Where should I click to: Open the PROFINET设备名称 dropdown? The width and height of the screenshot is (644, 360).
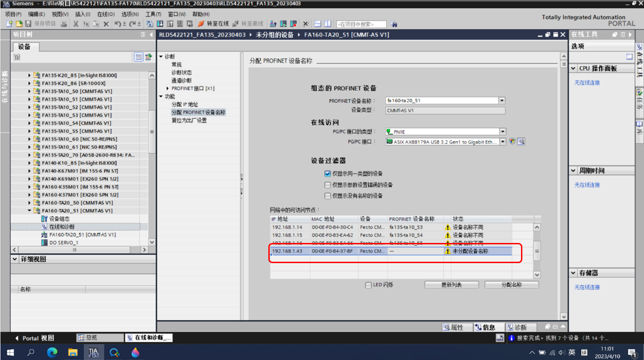502,101
